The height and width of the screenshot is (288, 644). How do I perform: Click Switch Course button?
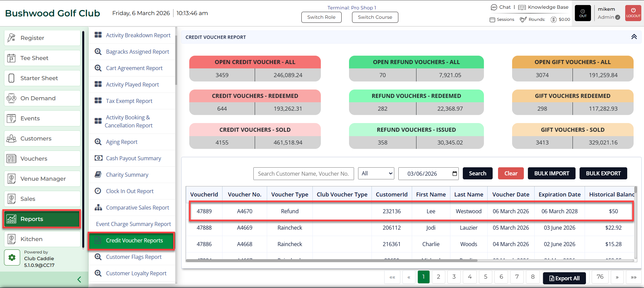pyautogui.click(x=375, y=17)
